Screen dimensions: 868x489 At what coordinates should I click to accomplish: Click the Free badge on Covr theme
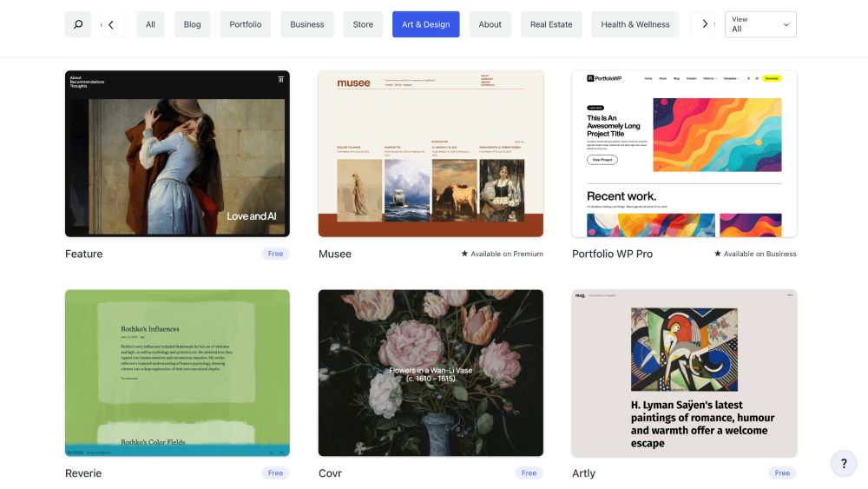(529, 473)
